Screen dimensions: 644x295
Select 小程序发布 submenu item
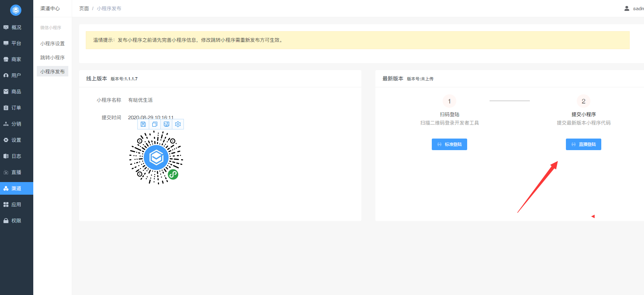[53, 71]
